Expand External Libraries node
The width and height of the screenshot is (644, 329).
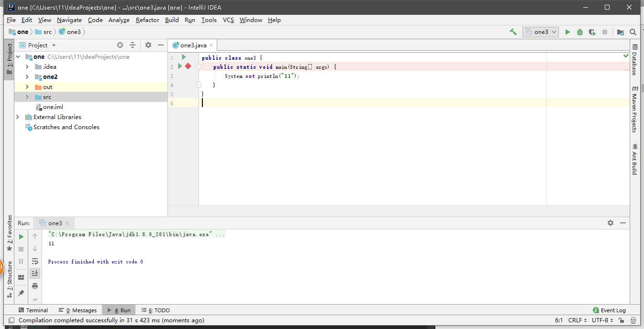point(18,117)
